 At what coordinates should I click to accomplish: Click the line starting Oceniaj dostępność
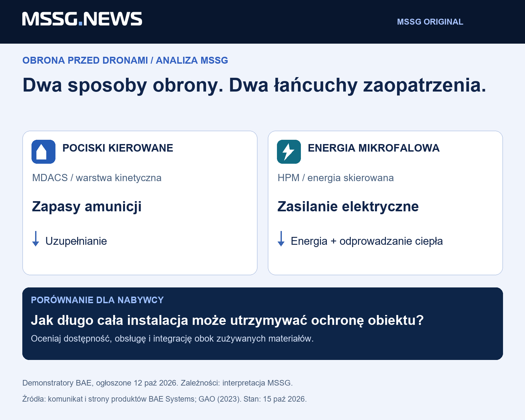click(172, 339)
